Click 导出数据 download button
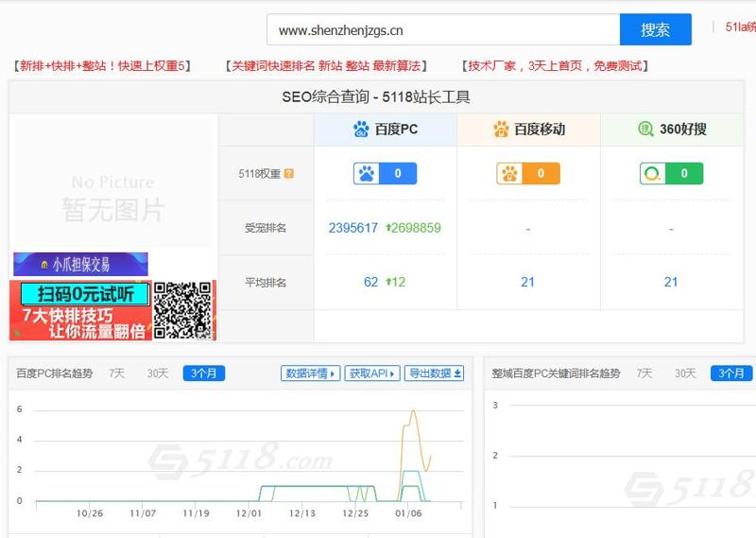The width and height of the screenshot is (756, 538). coord(435,373)
